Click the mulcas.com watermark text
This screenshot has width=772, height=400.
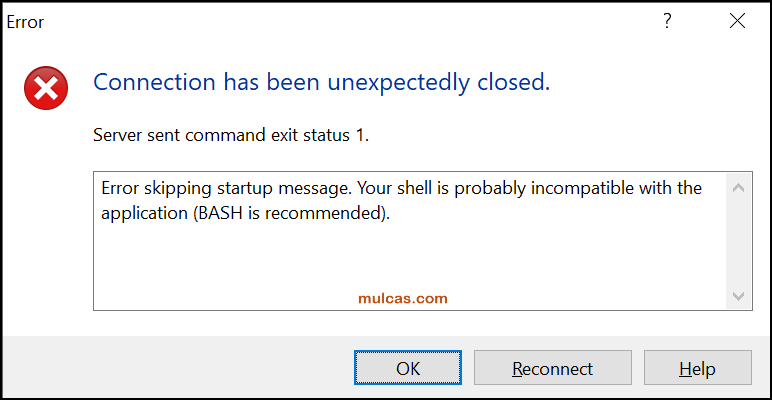pos(403,298)
